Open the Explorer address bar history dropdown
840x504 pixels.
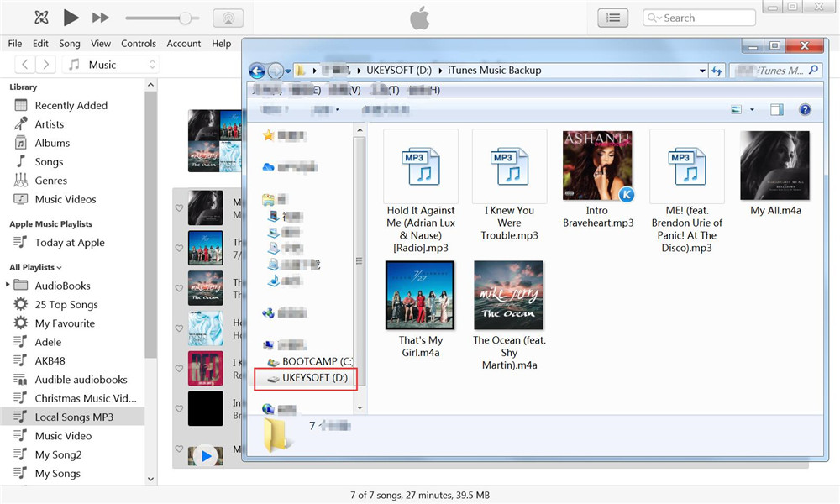702,71
